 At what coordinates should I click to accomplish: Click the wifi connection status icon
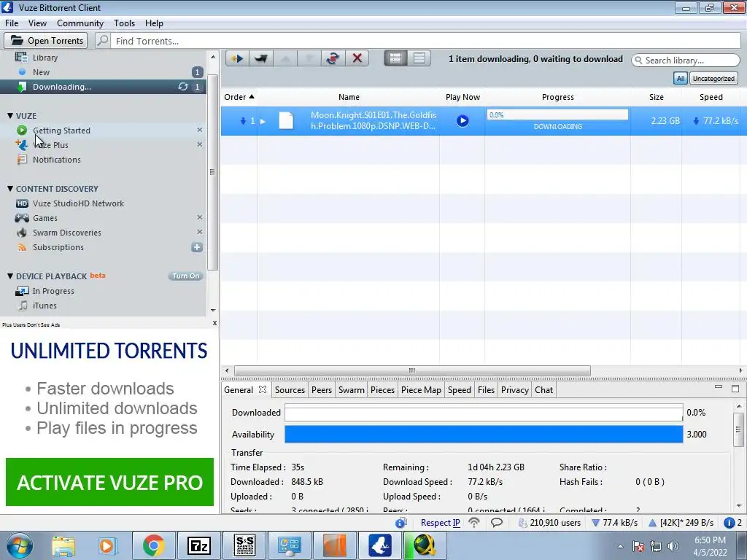point(474,522)
